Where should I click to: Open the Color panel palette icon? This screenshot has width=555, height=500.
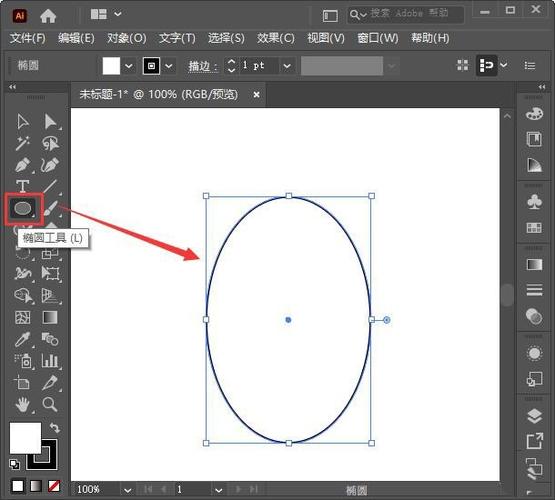click(534, 114)
